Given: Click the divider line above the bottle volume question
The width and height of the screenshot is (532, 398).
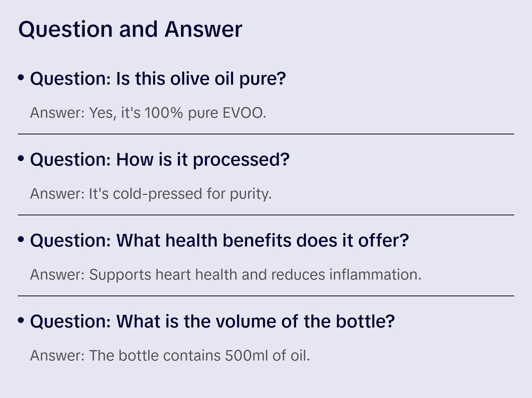Looking at the screenshot, I should click(266, 296).
